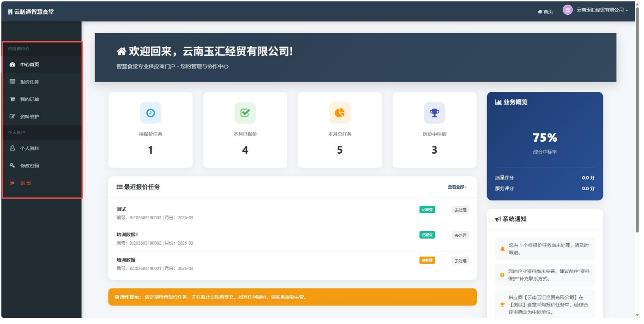Select 修改密码 in the sidebar
The image size is (644, 324).
pyautogui.click(x=30, y=166)
